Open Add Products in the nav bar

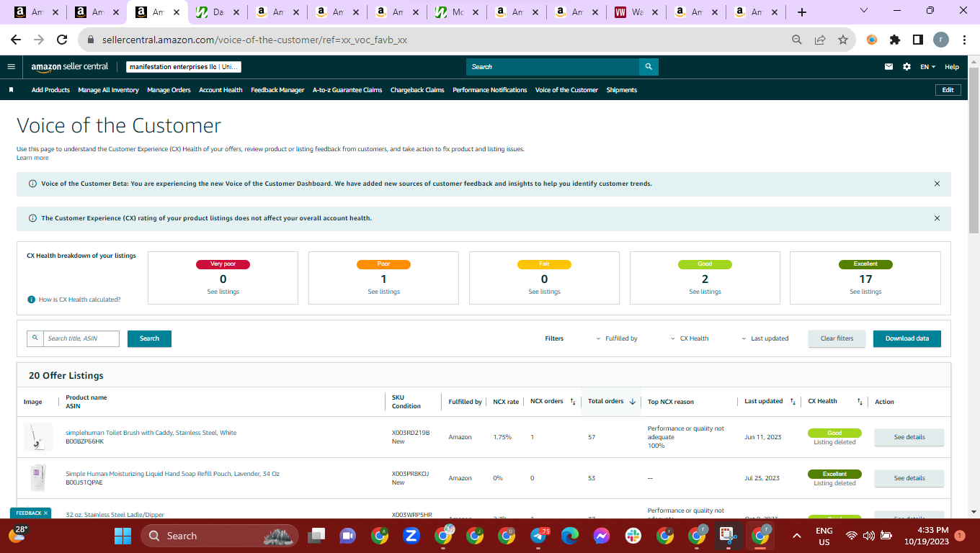pos(50,90)
